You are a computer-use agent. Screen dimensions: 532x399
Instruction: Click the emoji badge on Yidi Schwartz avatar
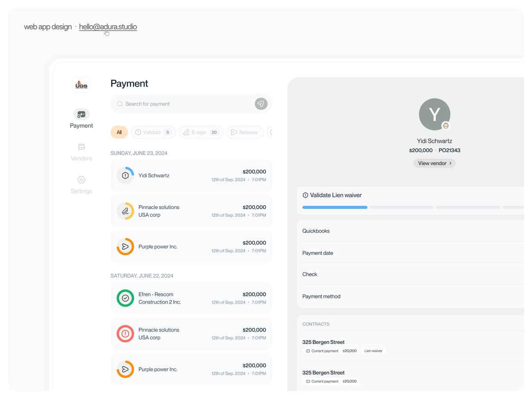pyautogui.click(x=445, y=125)
